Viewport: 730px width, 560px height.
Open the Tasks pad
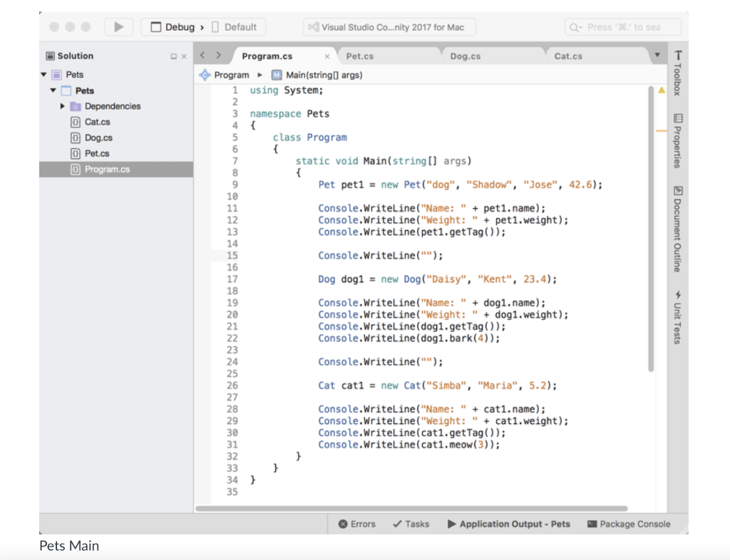click(x=411, y=524)
